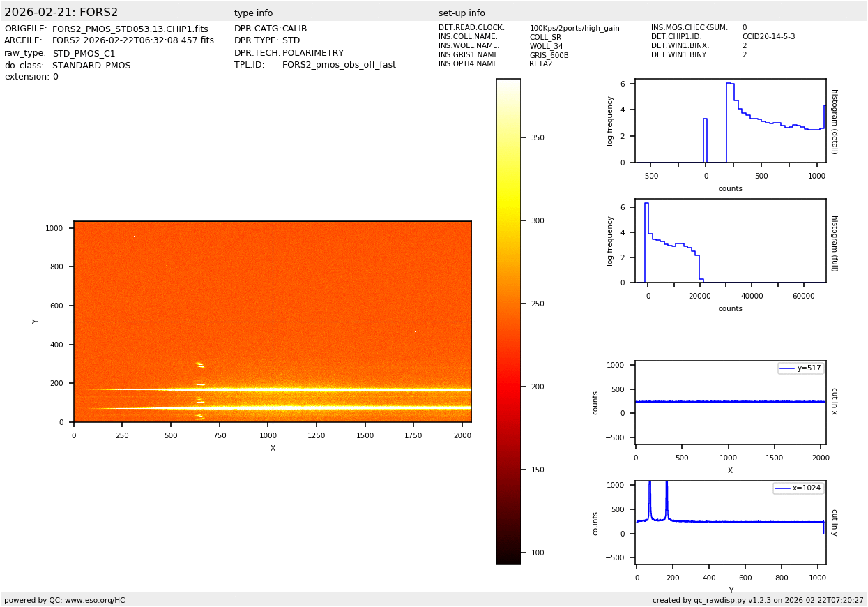The height and width of the screenshot is (607, 868).
Task: Click the x=1024 legend entry
Action: click(798, 488)
